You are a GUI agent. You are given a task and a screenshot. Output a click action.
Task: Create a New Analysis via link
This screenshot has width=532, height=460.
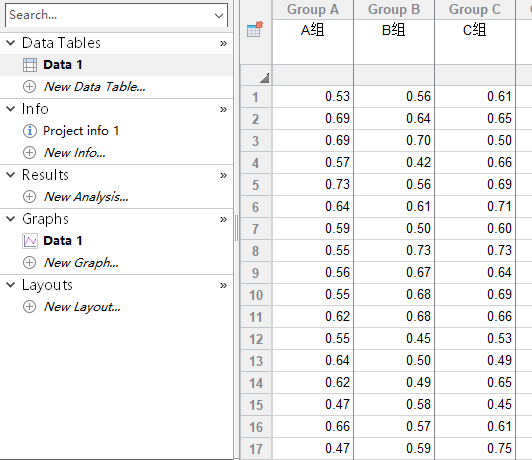86,197
